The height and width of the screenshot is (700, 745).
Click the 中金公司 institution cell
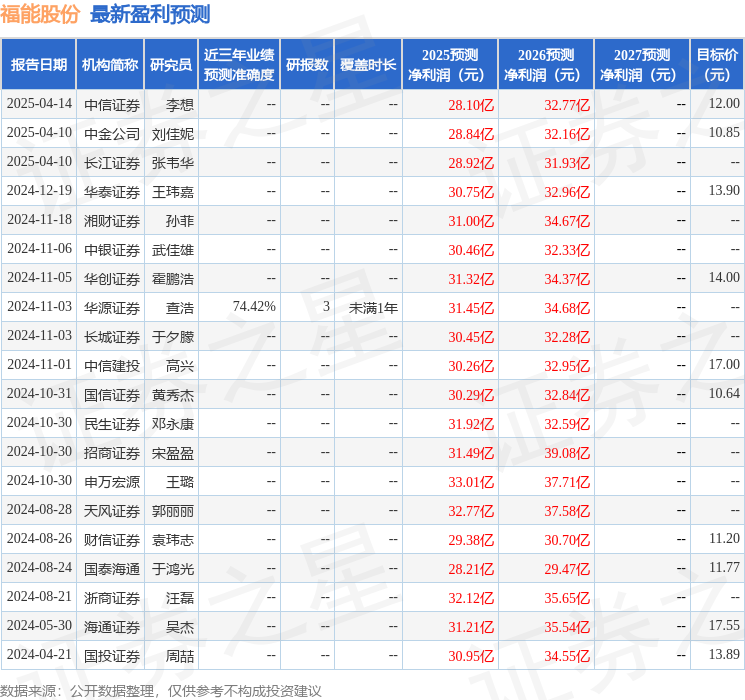(112, 134)
